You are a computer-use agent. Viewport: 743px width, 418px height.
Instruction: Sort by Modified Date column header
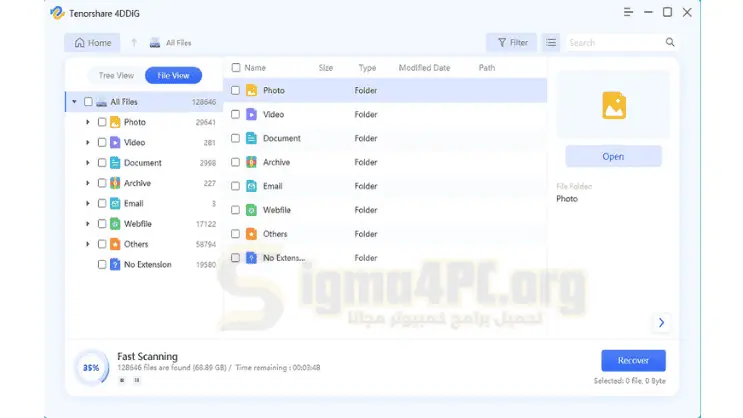pyautogui.click(x=424, y=68)
